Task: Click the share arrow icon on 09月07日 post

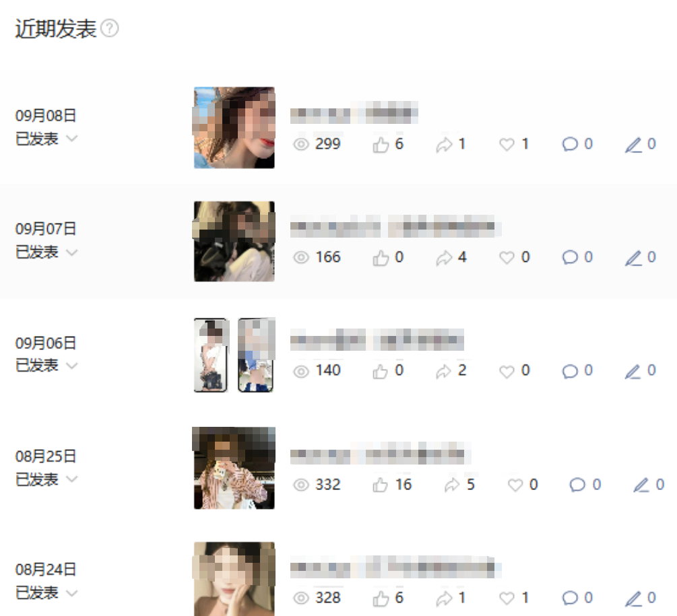Action: 444,258
